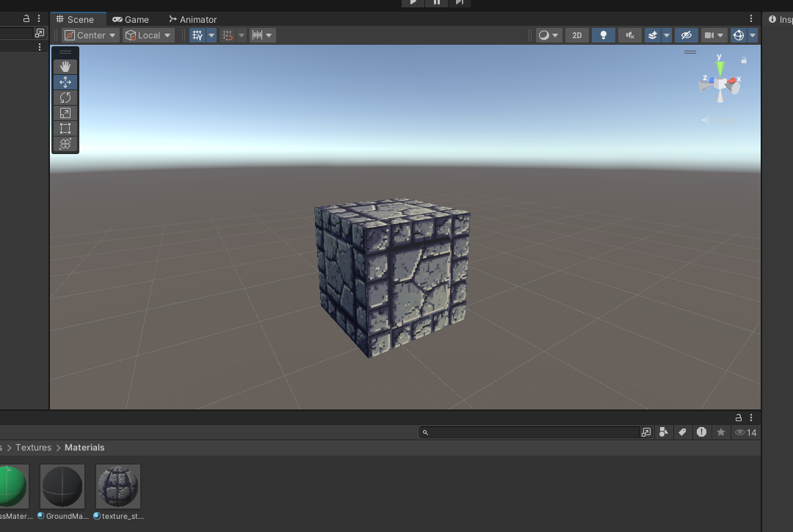Click Materials in the breadcrumb path
The image size is (793, 532).
point(84,448)
